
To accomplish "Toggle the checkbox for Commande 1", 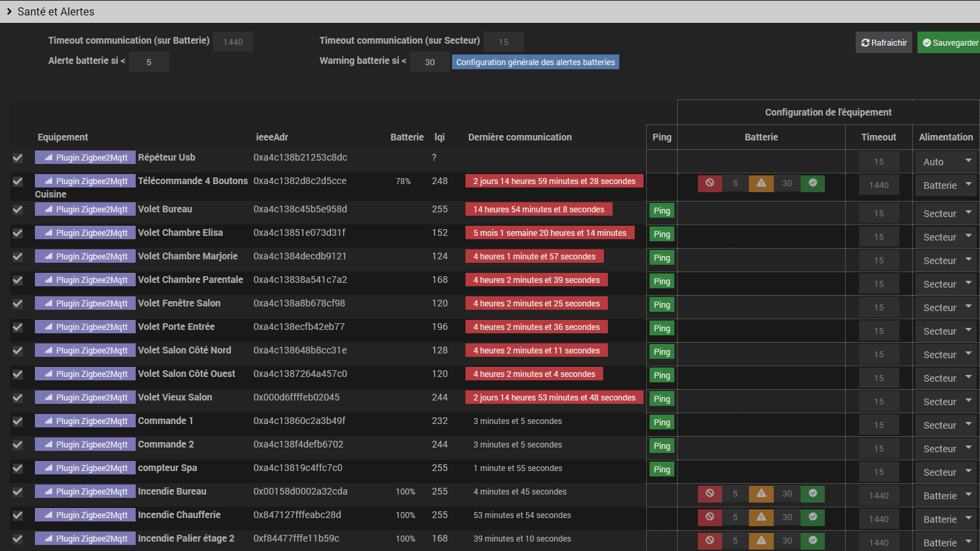I will point(18,421).
